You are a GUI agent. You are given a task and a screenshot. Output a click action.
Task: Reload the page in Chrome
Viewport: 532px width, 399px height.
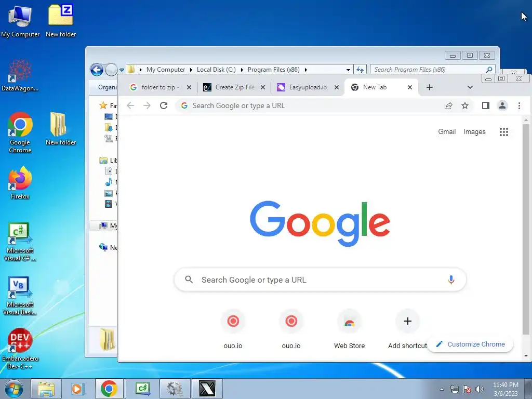pos(164,105)
